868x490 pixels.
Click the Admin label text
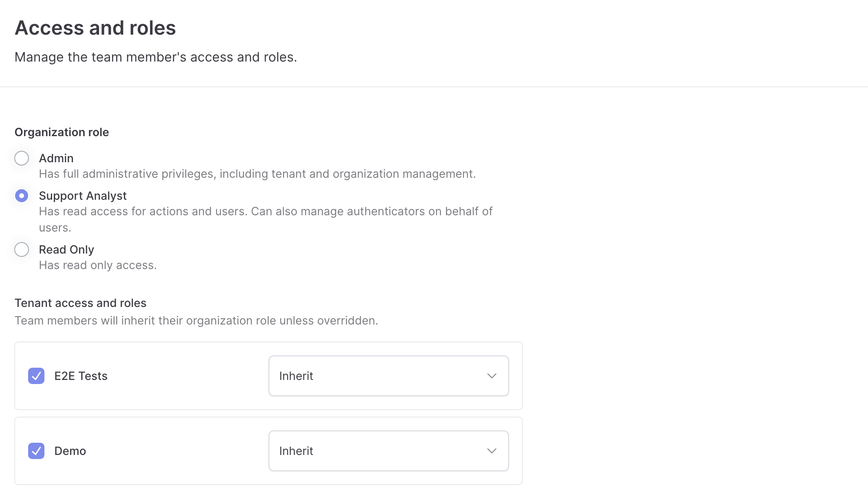[56, 158]
